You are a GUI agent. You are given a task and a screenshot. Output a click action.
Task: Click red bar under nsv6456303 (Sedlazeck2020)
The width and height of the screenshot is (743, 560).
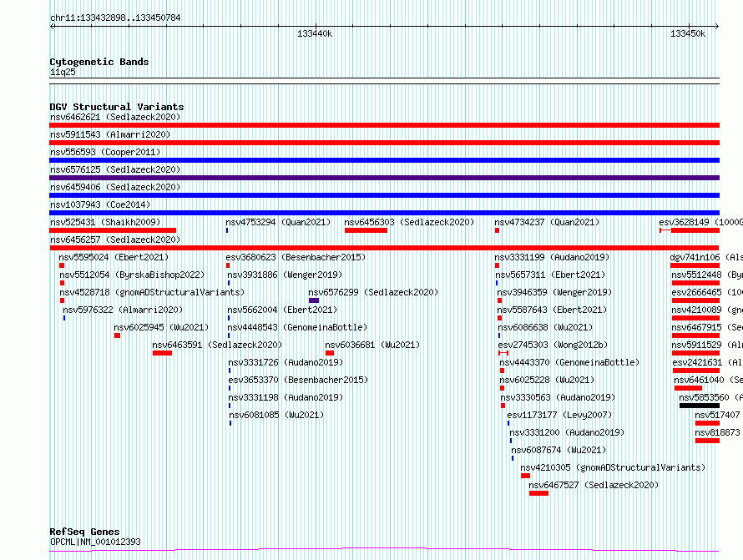(366, 230)
